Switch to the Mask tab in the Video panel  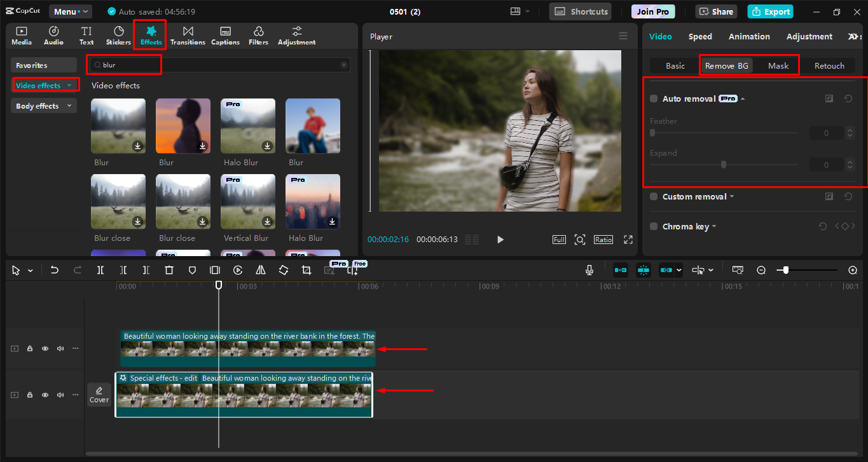(778, 65)
